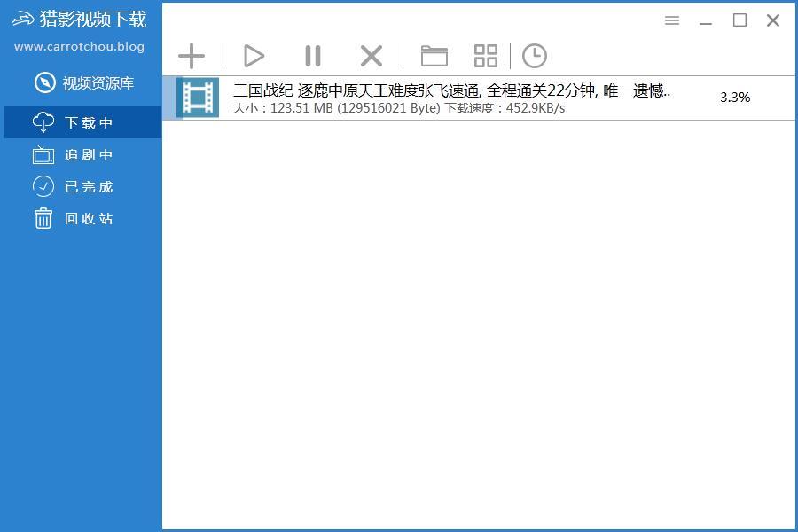Switch to the 追剧中 sidebar tab
The height and width of the screenshot is (532, 798).
click(x=82, y=155)
